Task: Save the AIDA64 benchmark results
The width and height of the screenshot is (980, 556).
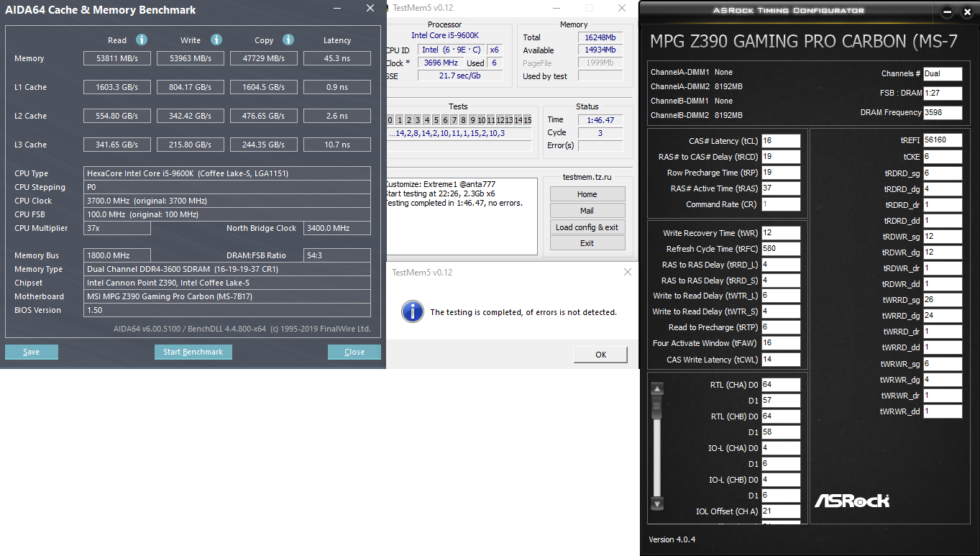Action: (32, 352)
